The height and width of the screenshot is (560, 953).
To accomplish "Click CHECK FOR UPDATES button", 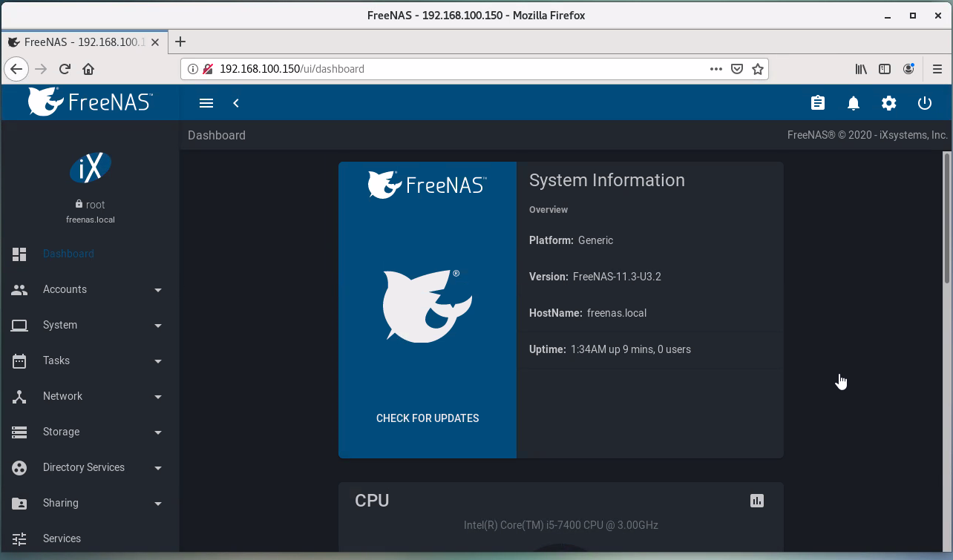I will click(428, 418).
